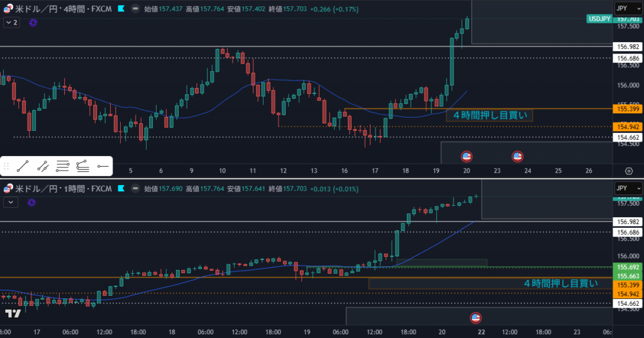
Task: Grab the drawing toolbar drag handle
Action: (6, 166)
